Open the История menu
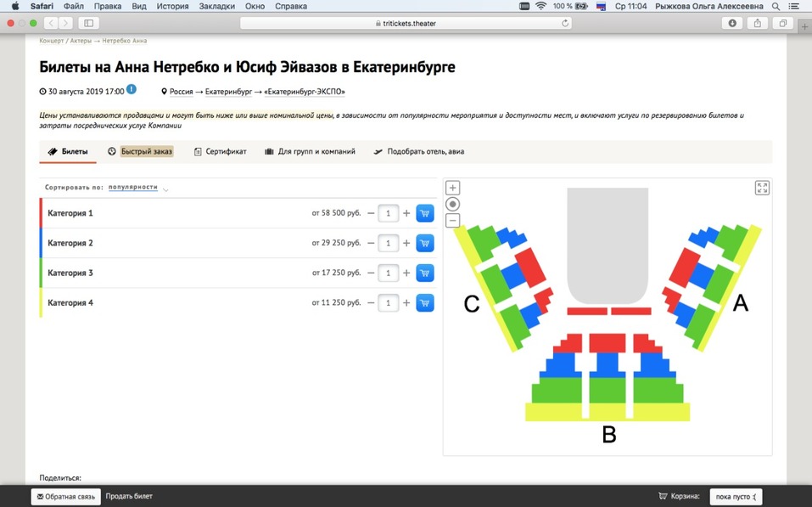Viewport: 812px width, 507px height. click(x=172, y=6)
